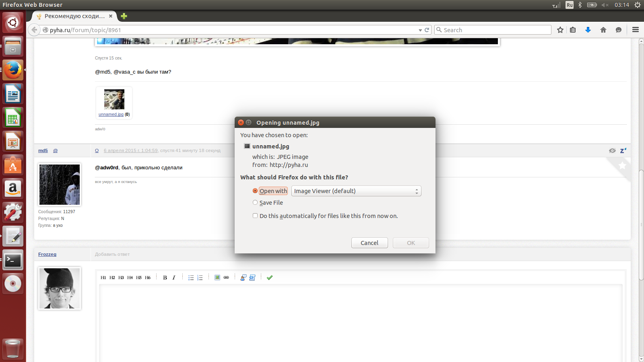Screen dimensions: 644x362
Task: Go to the Firefox Home icon
Action: pos(603,30)
